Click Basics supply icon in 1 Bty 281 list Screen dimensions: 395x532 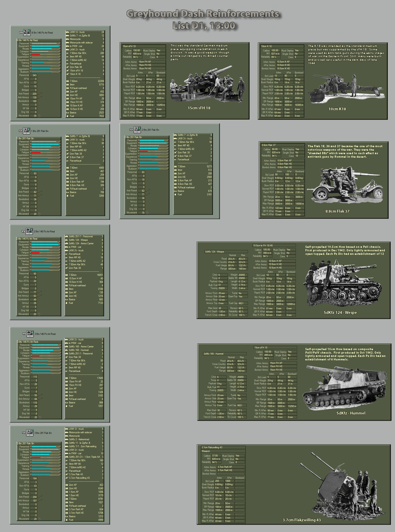68,192
